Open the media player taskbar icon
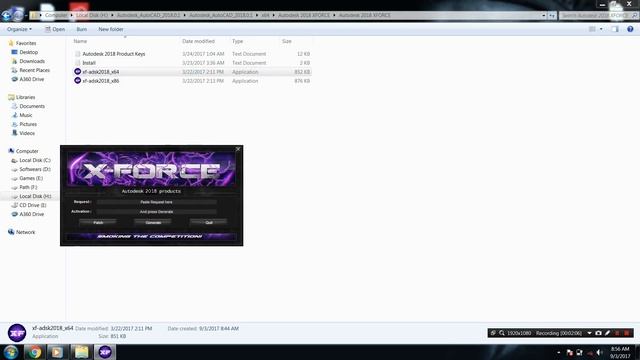 pos(57,352)
